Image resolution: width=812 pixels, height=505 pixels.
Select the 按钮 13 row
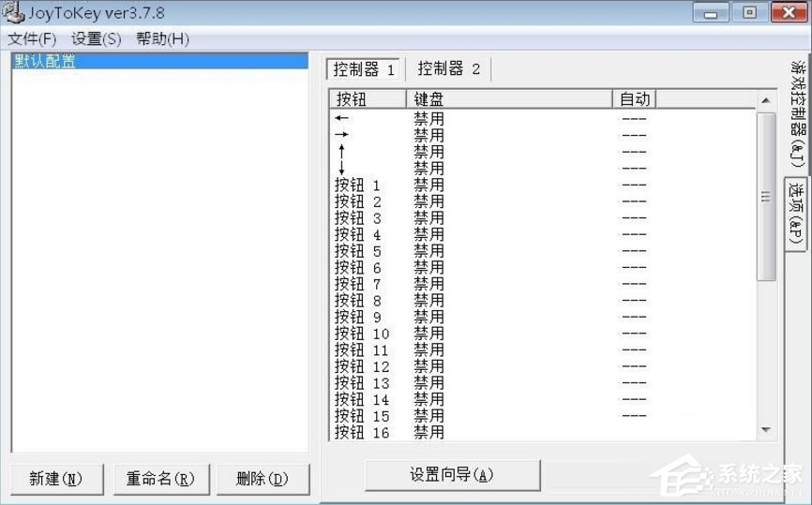(543, 383)
